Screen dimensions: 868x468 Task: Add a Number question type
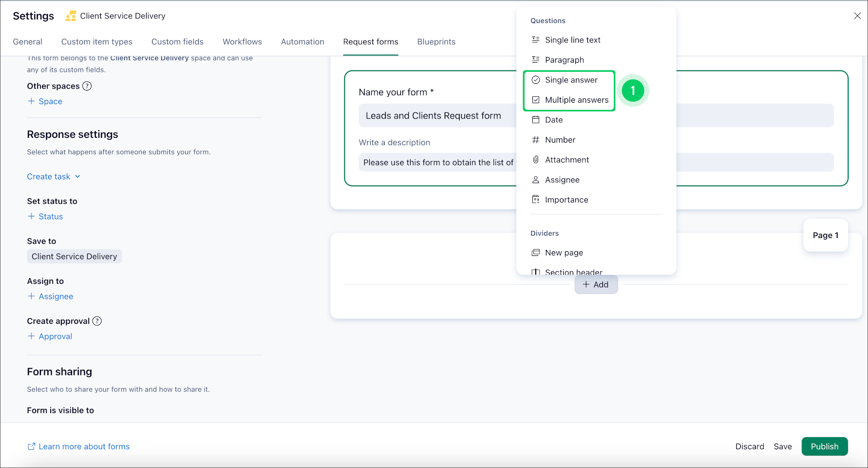pos(560,139)
